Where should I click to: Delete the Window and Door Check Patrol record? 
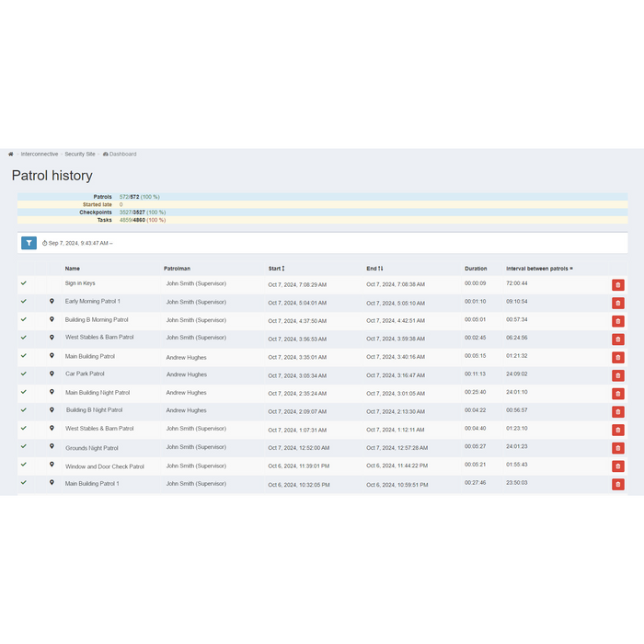618,466
